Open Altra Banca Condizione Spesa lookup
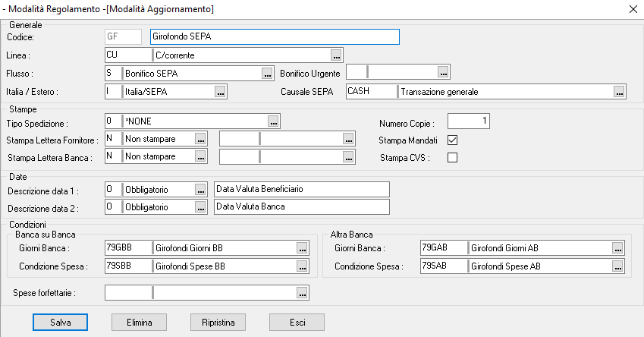The height and width of the screenshot is (337, 644). click(x=619, y=266)
